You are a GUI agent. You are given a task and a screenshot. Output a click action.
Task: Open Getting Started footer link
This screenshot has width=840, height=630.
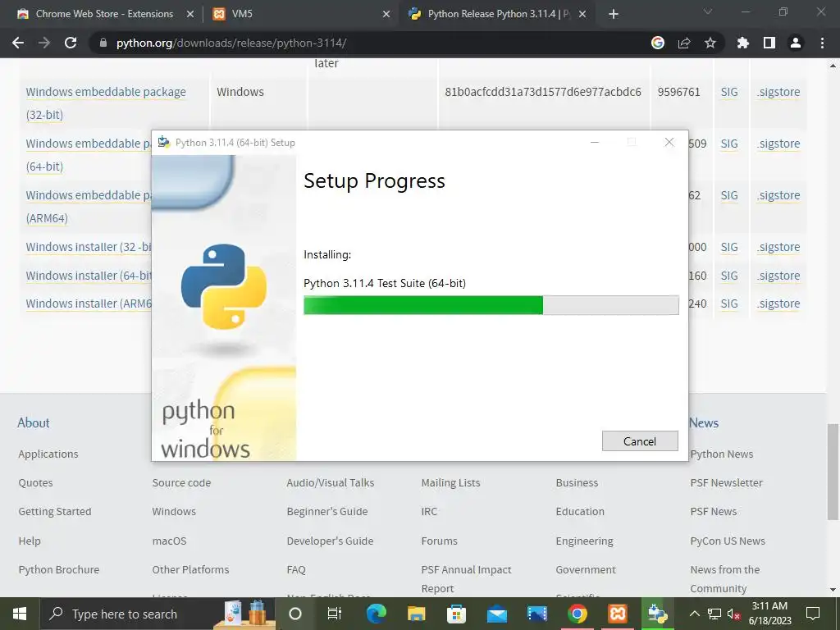click(55, 512)
